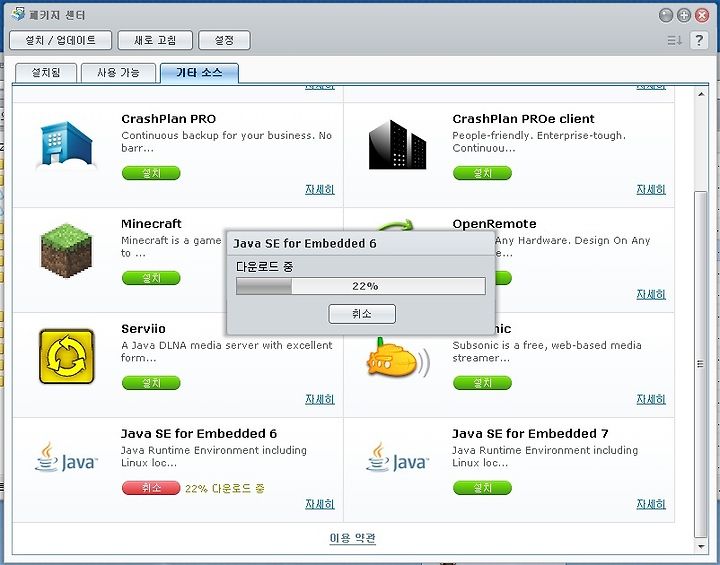Viewport: 720px width, 565px height.
Task: Select the Minecraft grass block icon
Action: coord(66,250)
